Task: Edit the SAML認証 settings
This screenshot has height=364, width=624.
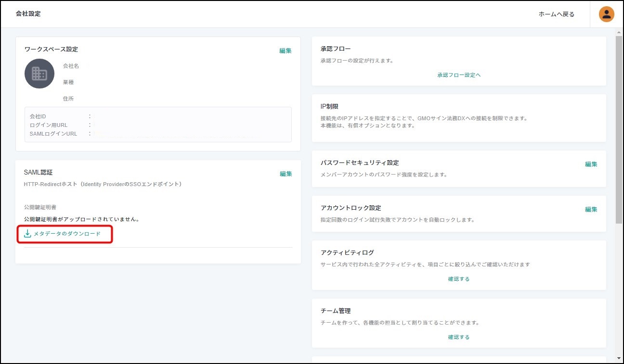Action: point(286,174)
